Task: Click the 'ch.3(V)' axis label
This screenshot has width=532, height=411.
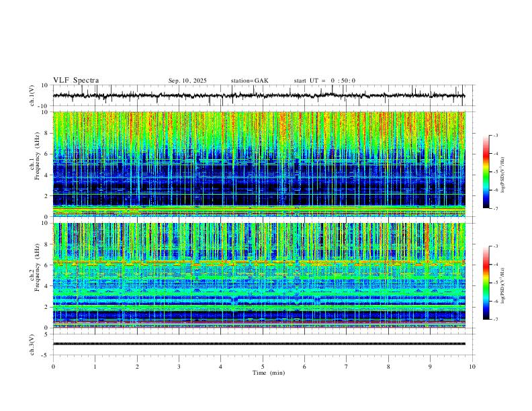Action: pos(32,345)
